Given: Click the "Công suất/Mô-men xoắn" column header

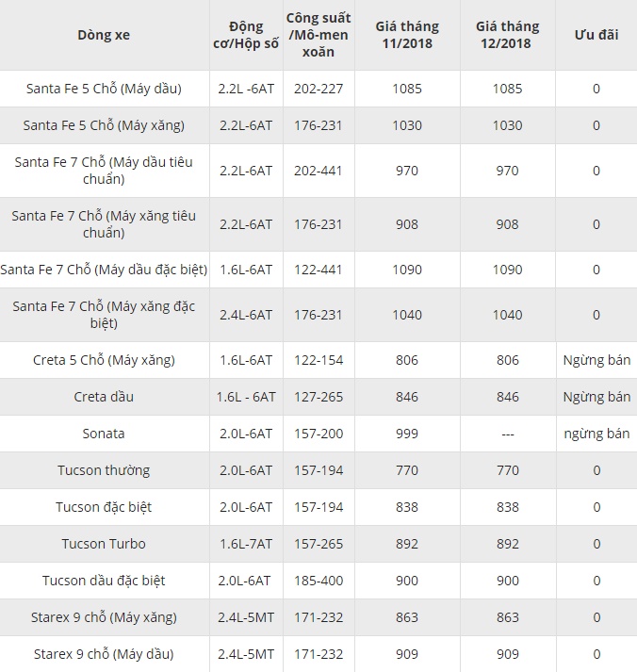Looking at the screenshot, I should (318, 35).
